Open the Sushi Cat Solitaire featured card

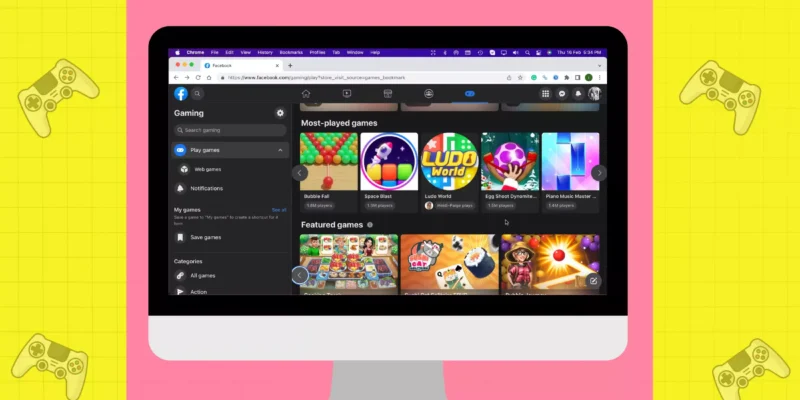point(449,264)
